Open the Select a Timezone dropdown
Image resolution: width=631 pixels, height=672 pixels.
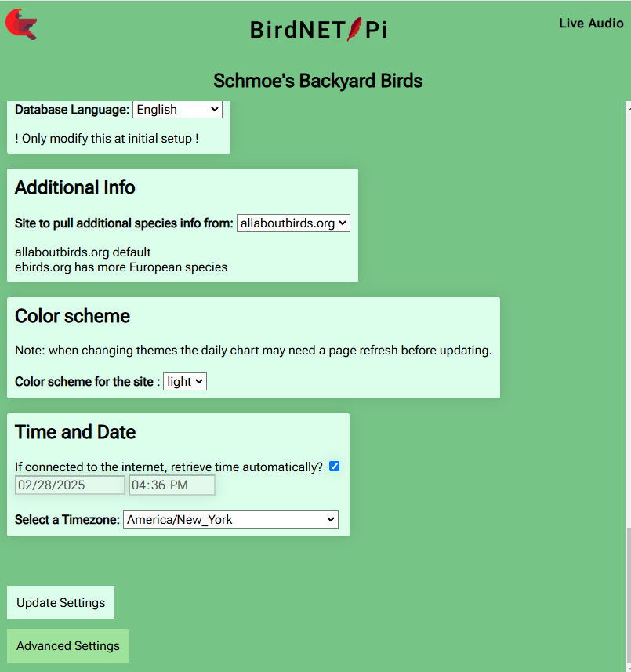click(230, 519)
